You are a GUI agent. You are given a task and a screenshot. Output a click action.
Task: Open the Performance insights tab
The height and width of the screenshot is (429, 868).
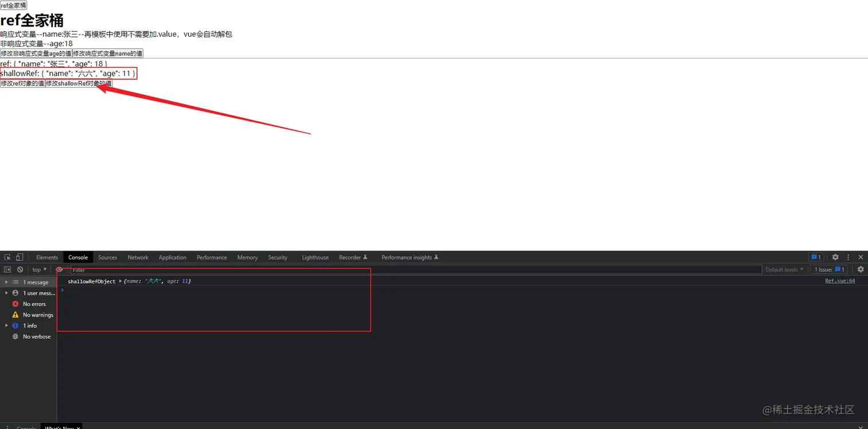click(410, 257)
